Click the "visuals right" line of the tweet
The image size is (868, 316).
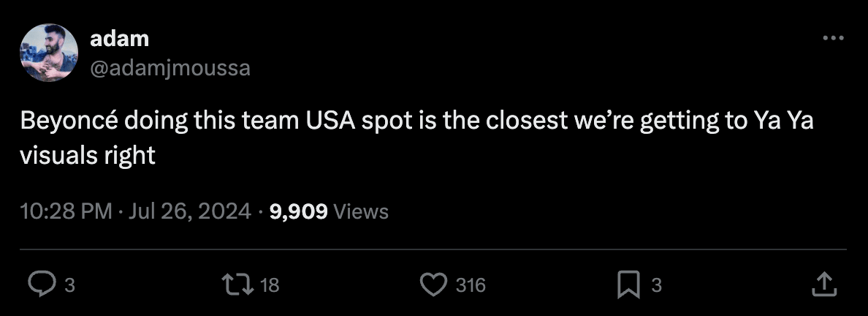click(x=88, y=156)
